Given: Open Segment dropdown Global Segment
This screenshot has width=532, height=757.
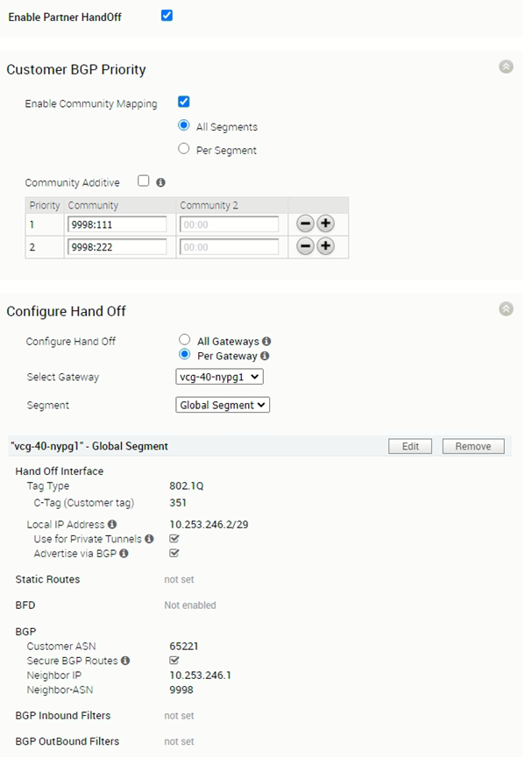Looking at the screenshot, I should click(223, 405).
